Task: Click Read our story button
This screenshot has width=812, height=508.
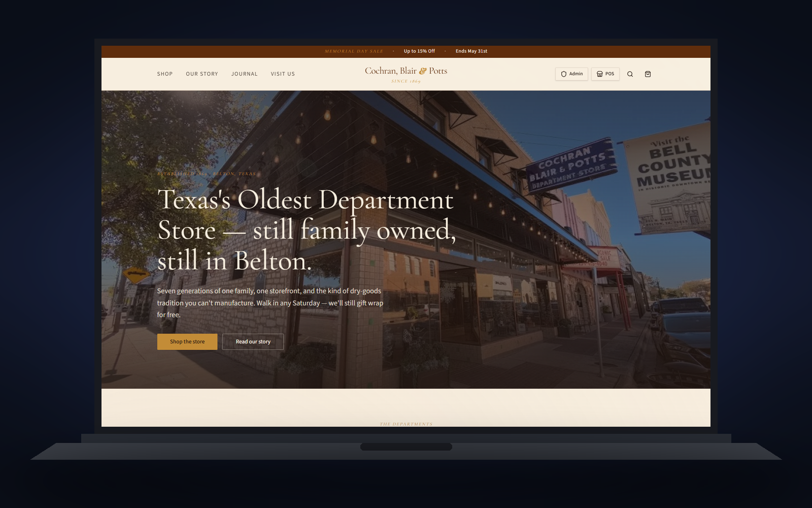Action: point(253,342)
